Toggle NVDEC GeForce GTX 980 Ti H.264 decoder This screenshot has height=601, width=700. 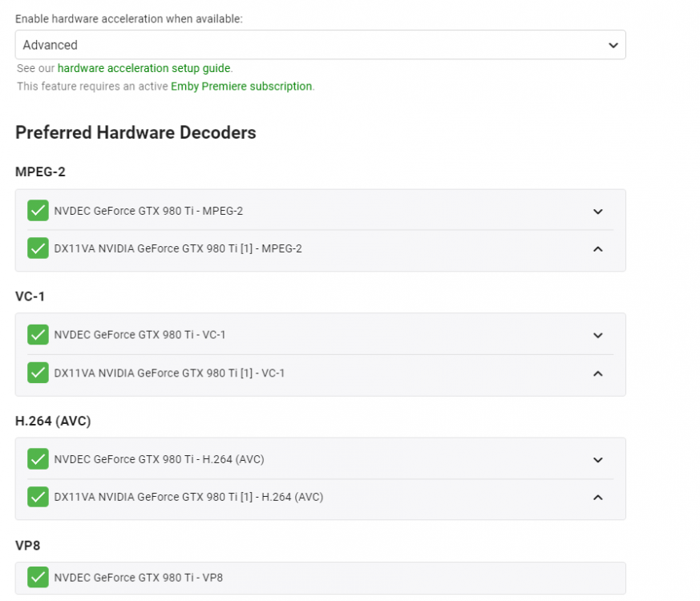coord(38,459)
